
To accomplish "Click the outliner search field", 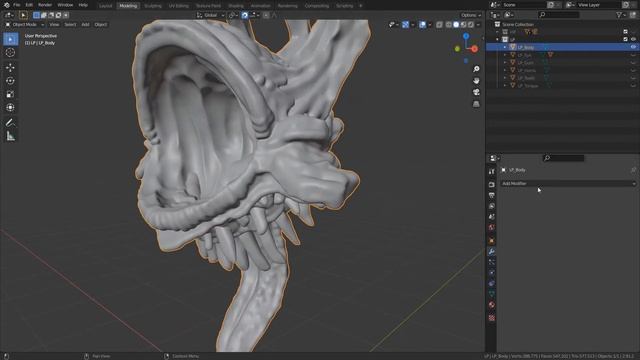I will [558, 15].
